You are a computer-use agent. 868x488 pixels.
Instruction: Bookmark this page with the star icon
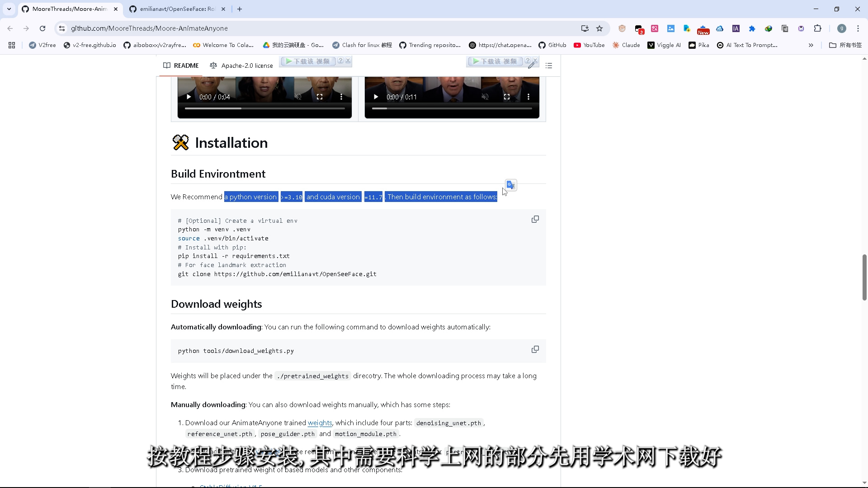coord(599,28)
